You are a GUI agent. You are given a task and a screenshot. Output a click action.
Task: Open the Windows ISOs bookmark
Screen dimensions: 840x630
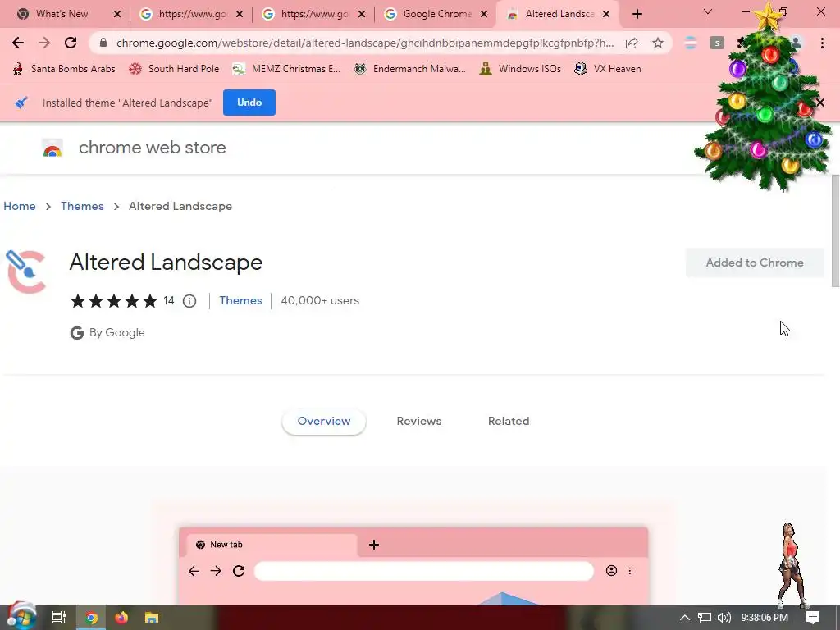(x=519, y=69)
